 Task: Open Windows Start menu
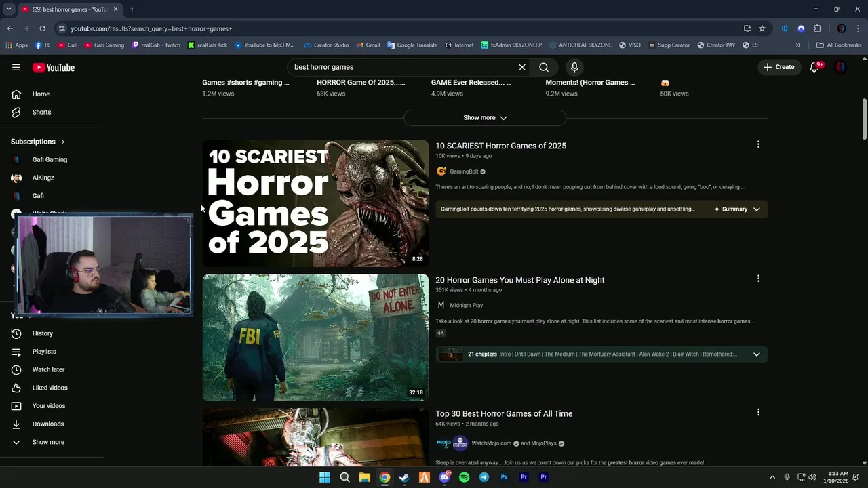click(325, 477)
